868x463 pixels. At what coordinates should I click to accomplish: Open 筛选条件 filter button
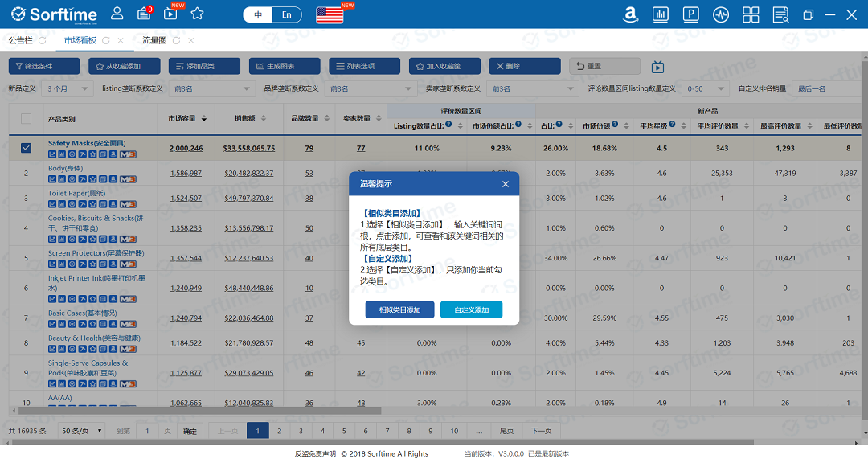click(44, 66)
